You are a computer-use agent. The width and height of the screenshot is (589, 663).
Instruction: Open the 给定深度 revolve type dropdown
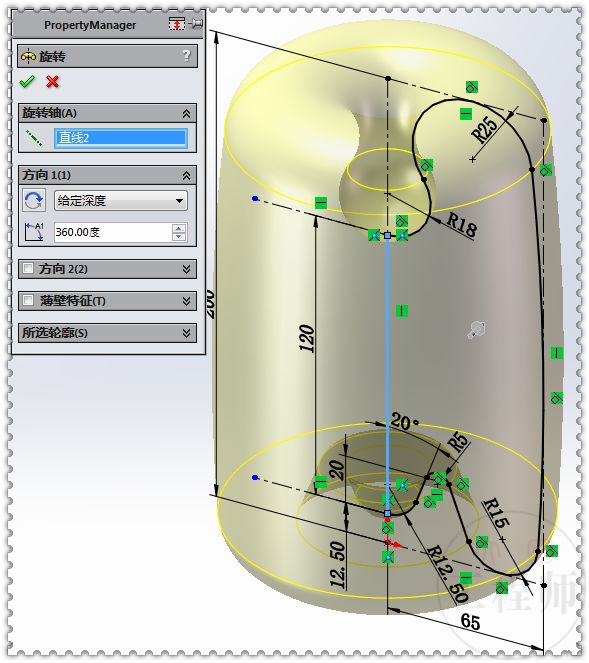tap(121, 200)
